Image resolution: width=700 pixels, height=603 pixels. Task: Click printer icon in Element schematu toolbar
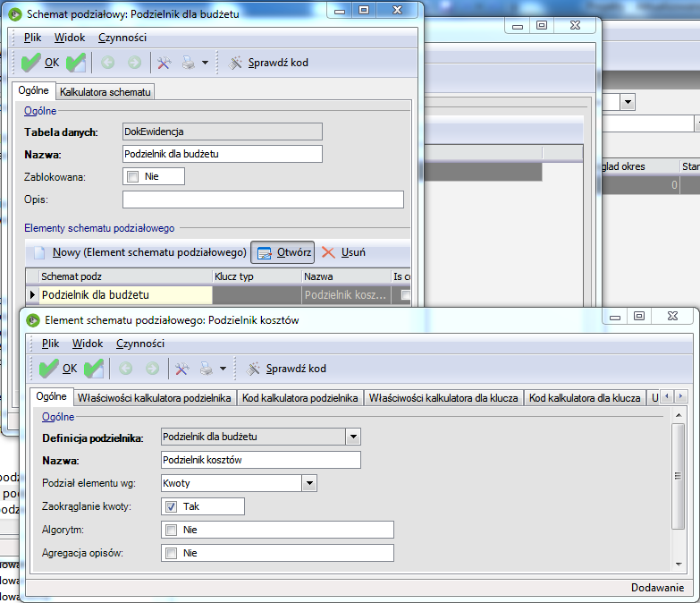coord(207,369)
